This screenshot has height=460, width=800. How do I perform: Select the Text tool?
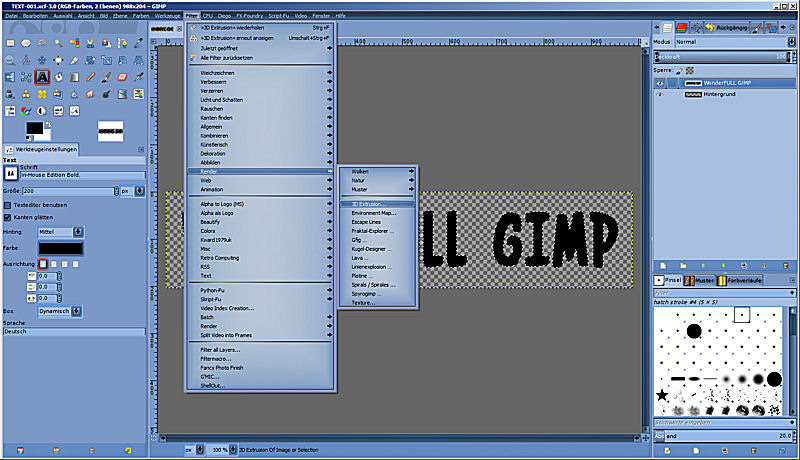(42, 77)
